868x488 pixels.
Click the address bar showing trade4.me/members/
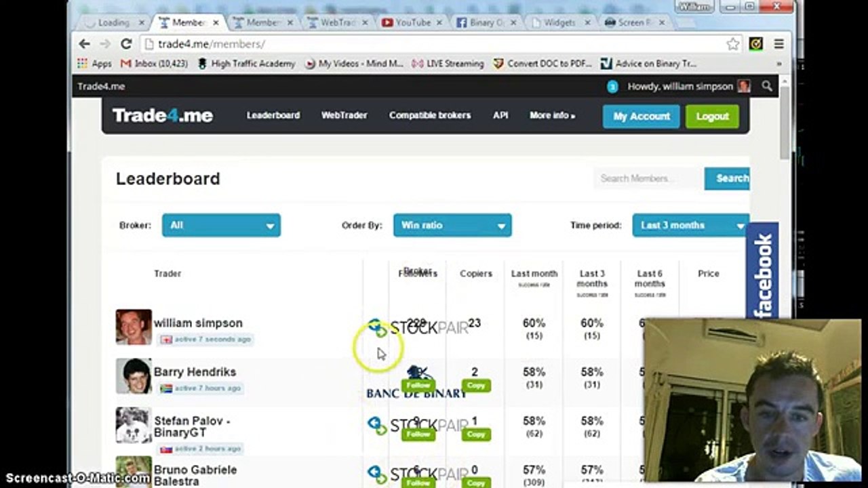(434, 44)
